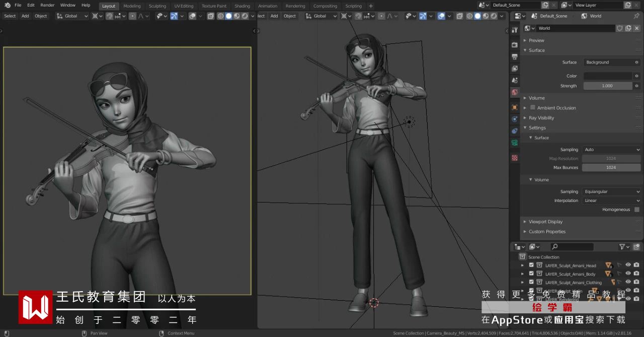Switch to the UV Editing workspace tab
This screenshot has width=644, height=337.
[x=184, y=6]
